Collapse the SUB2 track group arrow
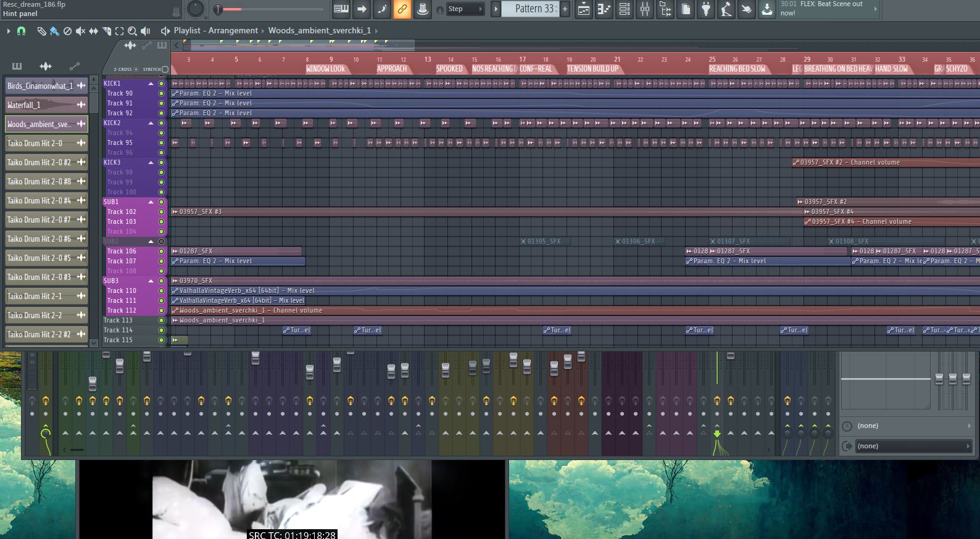The height and width of the screenshot is (539, 980). click(x=151, y=242)
